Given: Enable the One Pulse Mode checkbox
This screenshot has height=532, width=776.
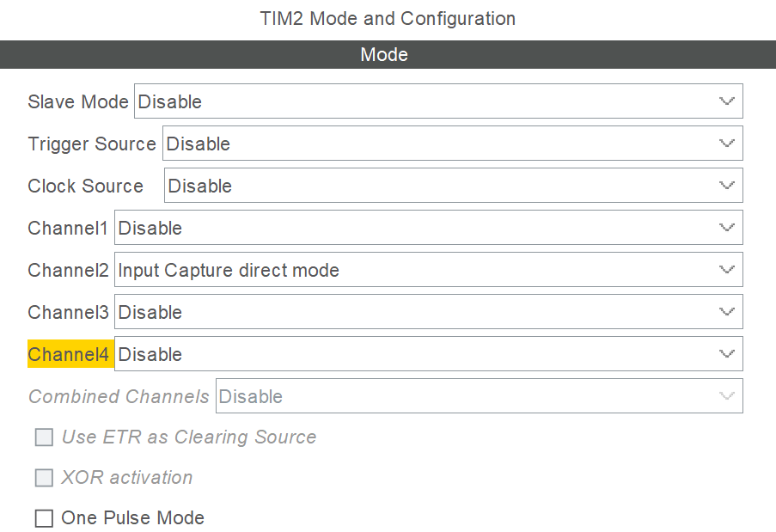Looking at the screenshot, I should click(x=44, y=518).
